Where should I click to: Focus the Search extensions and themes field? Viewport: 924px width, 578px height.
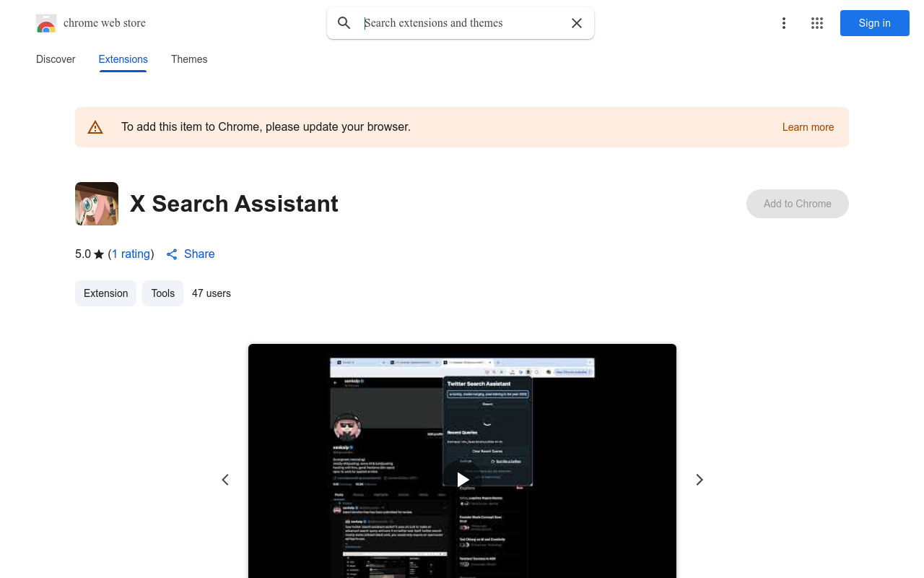click(x=461, y=23)
